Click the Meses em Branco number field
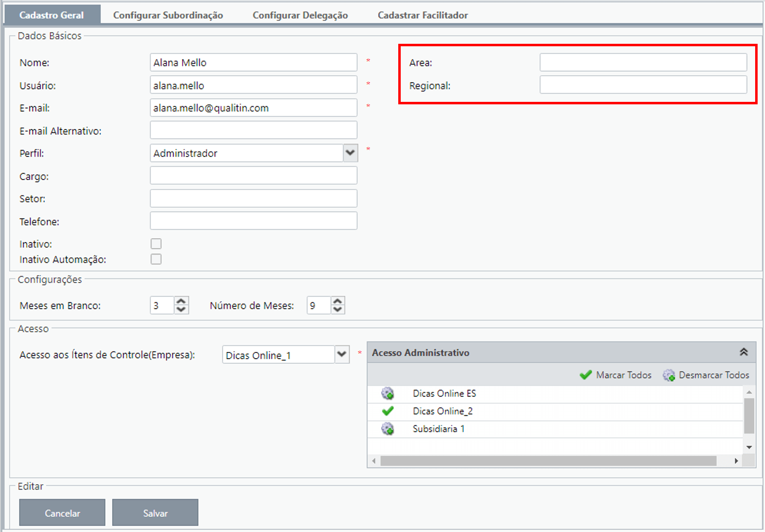 click(162, 306)
